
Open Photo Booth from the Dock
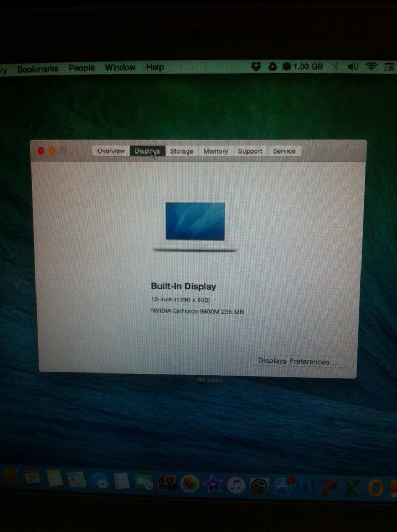[x=166, y=483]
